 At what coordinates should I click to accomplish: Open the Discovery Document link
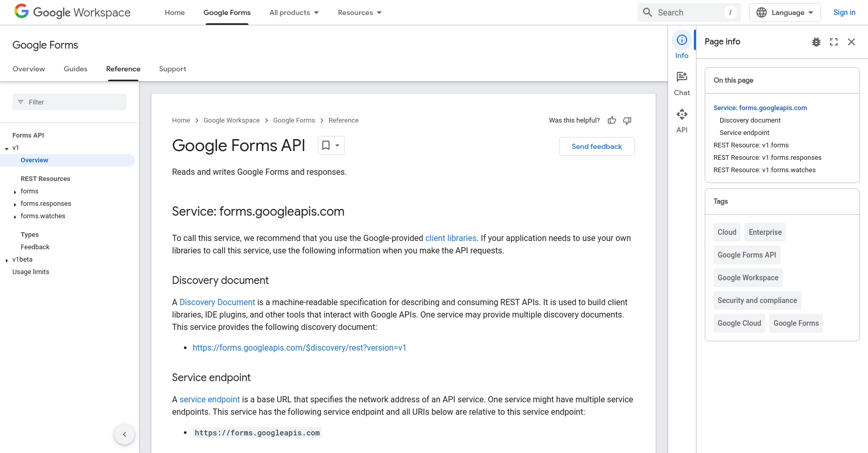pos(217,302)
